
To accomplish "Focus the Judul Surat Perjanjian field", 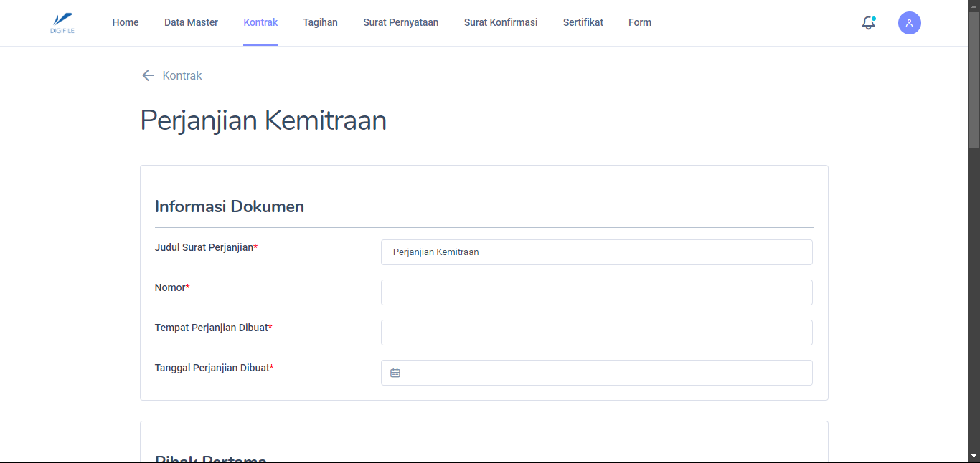I will (596, 252).
